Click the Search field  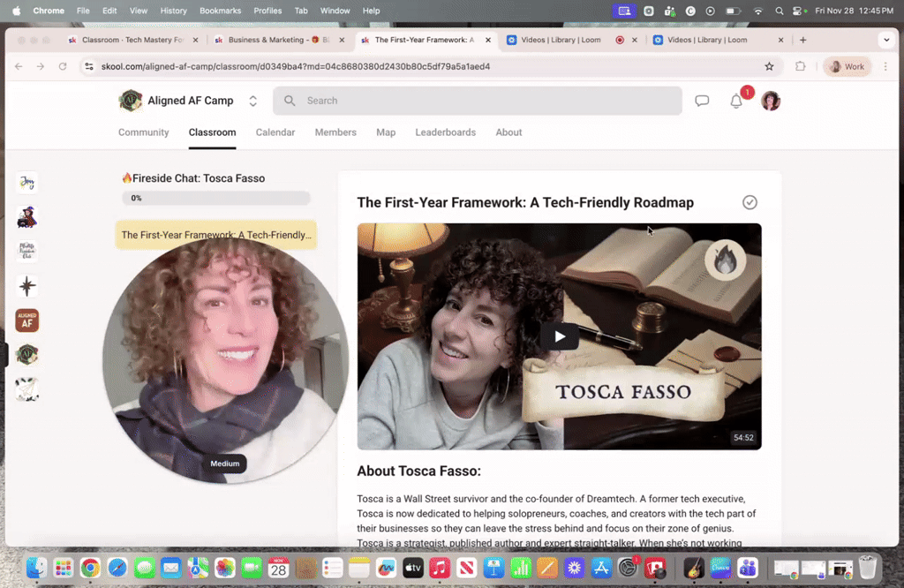pos(478,101)
